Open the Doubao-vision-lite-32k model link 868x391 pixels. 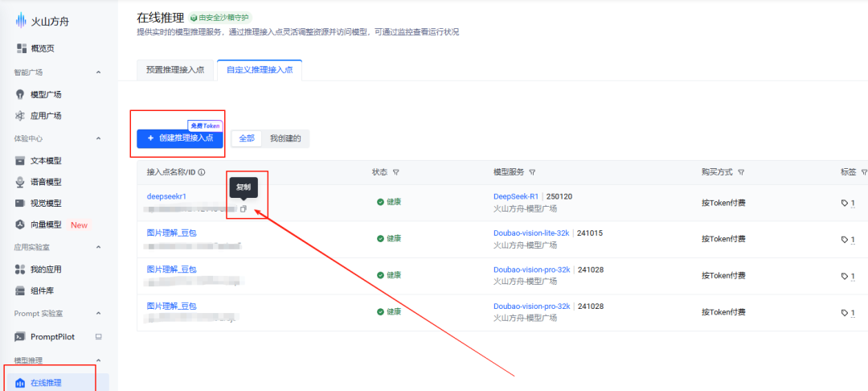(x=531, y=233)
